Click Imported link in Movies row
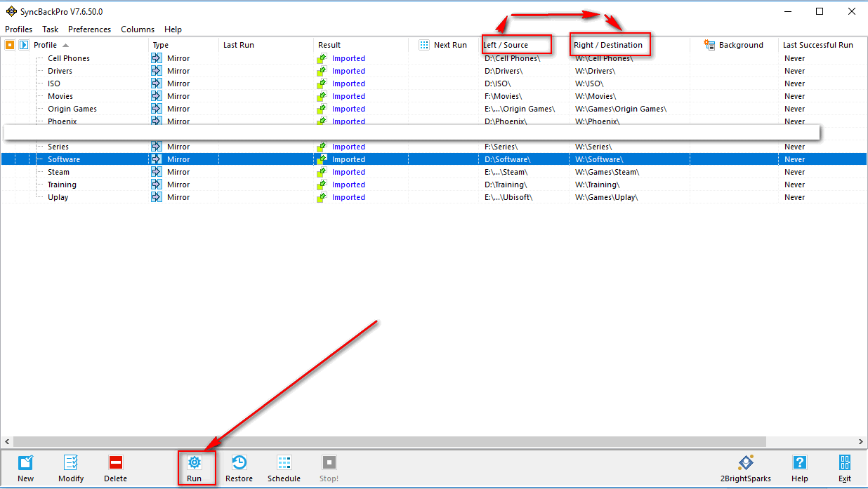This screenshot has width=868, height=489. 348,96
